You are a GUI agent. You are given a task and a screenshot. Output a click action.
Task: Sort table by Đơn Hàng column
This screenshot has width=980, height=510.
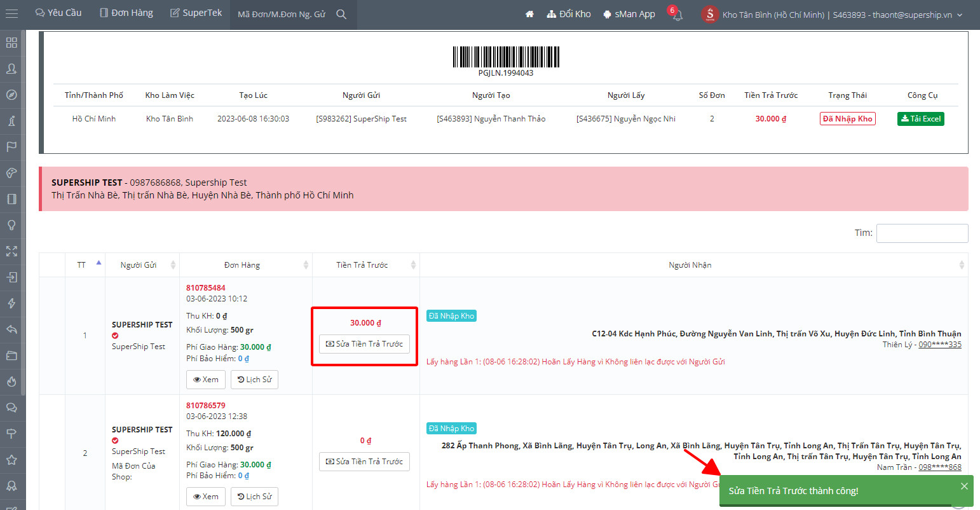246,265
